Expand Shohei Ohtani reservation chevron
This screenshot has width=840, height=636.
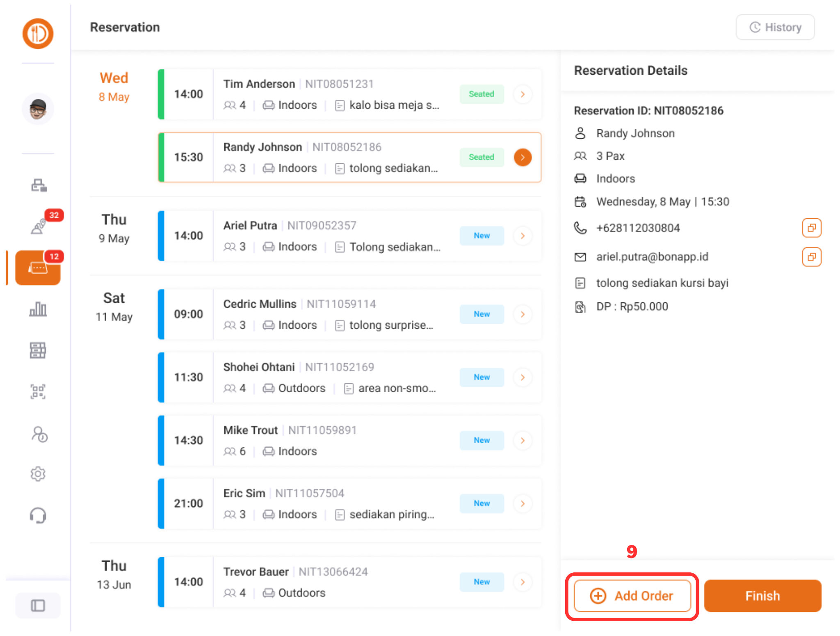523,377
